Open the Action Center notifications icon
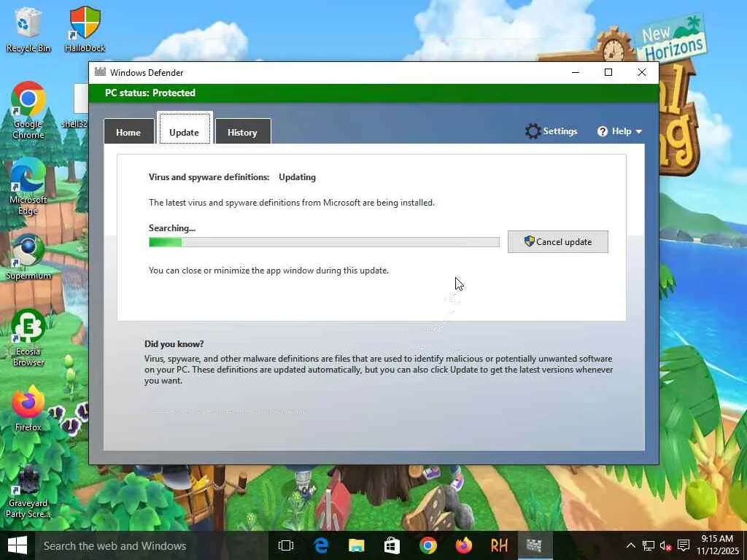The image size is (747, 560). pos(683,545)
